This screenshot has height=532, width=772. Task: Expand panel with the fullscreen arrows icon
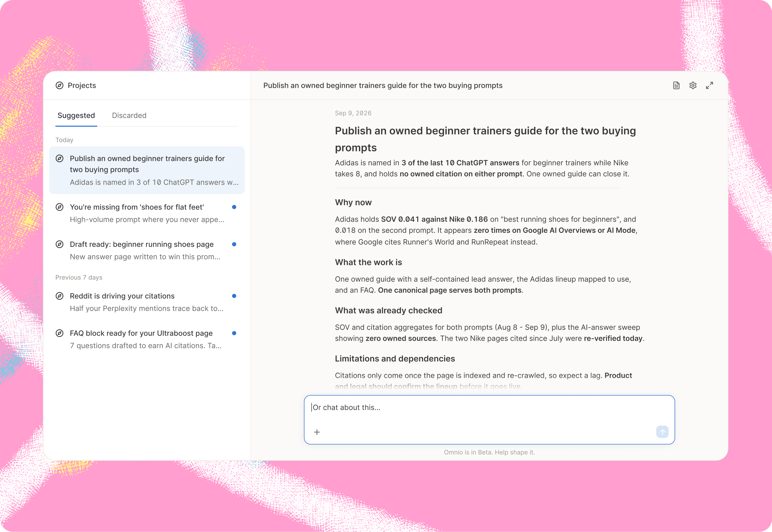pyautogui.click(x=710, y=85)
